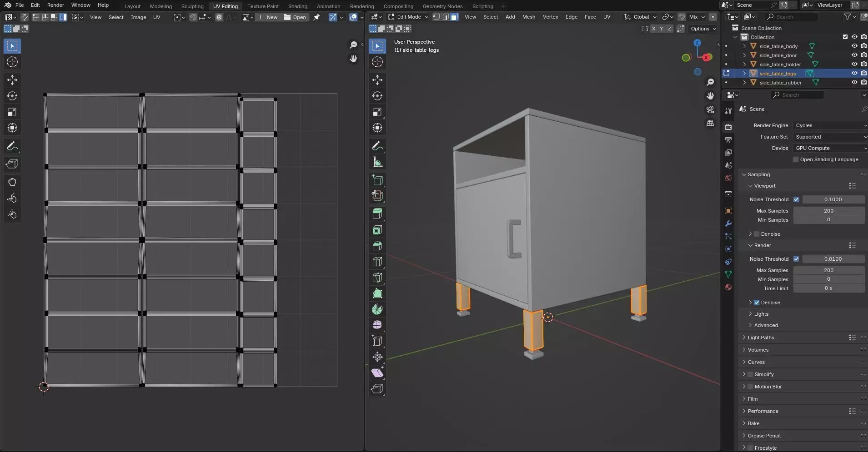
Task: Select the Inset Faces tool
Action: 377,230
